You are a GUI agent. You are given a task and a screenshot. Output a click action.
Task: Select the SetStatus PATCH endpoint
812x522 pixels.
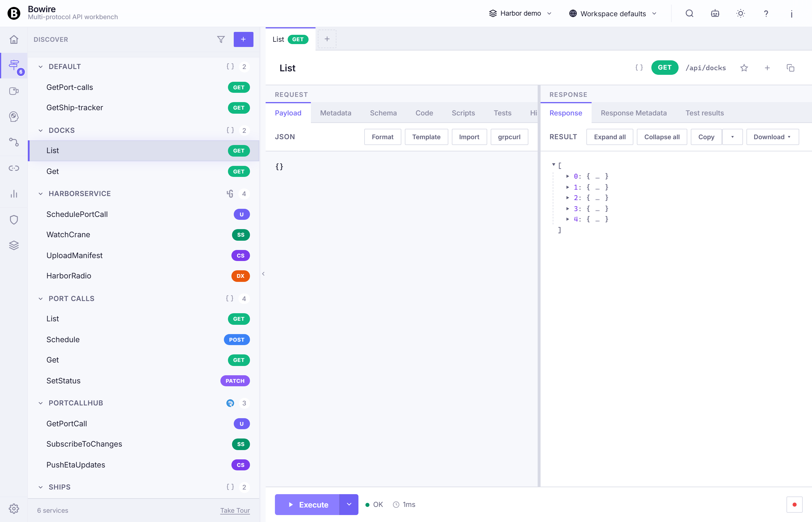click(x=144, y=381)
